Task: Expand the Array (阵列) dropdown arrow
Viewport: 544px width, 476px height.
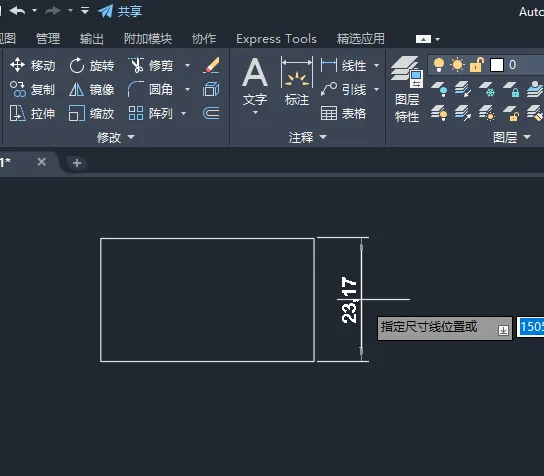Action: pyautogui.click(x=184, y=113)
